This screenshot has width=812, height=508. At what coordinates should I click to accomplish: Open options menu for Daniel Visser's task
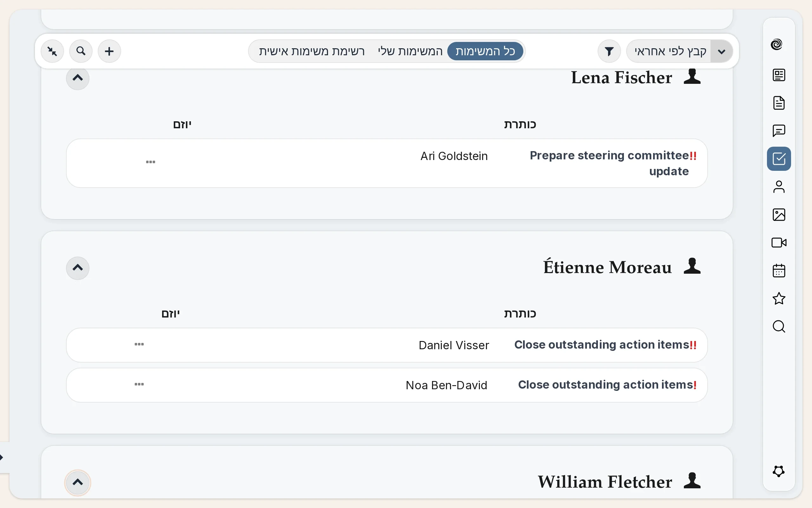[x=139, y=344]
